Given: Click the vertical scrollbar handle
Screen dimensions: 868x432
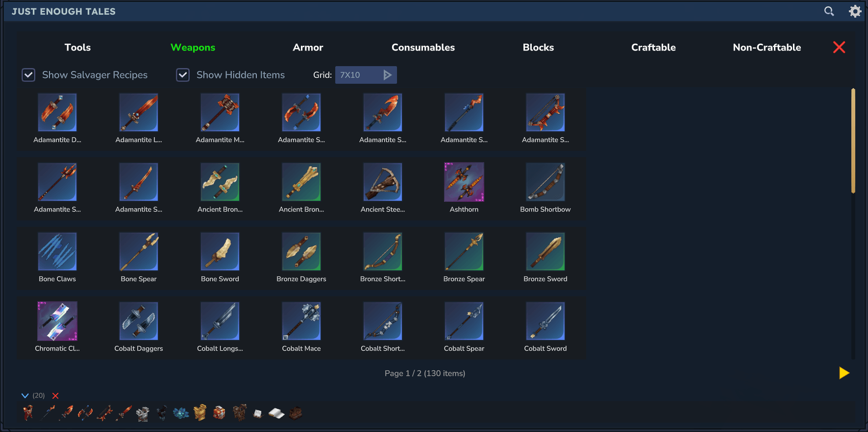Looking at the screenshot, I should (x=853, y=141).
